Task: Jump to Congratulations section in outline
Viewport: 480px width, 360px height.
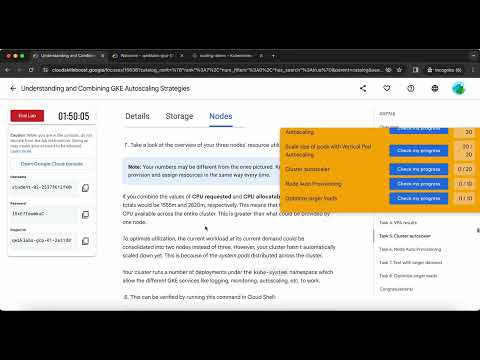Action: [x=396, y=289]
